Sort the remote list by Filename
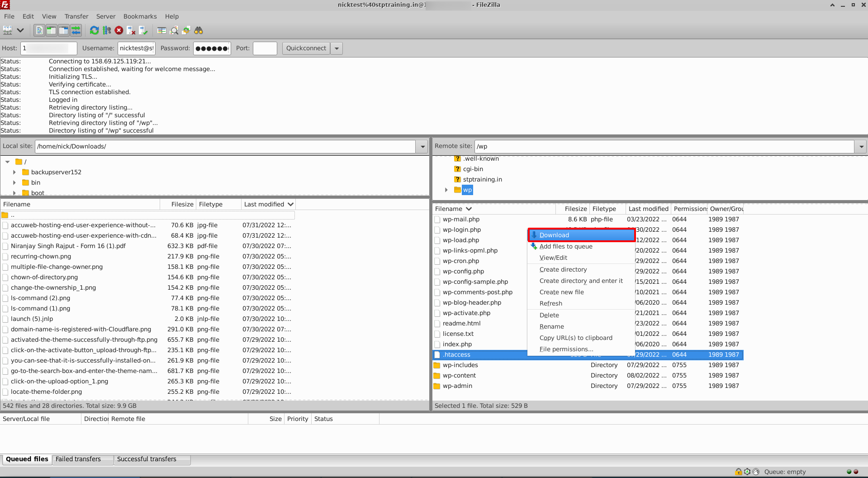The height and width of the screenshot is (478, 868). [x=494, y=209]
